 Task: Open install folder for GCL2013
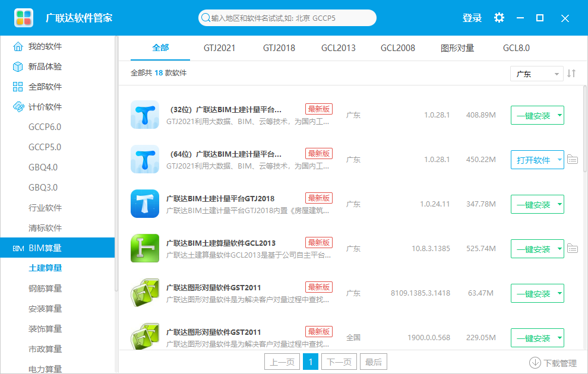coord(572,249)
